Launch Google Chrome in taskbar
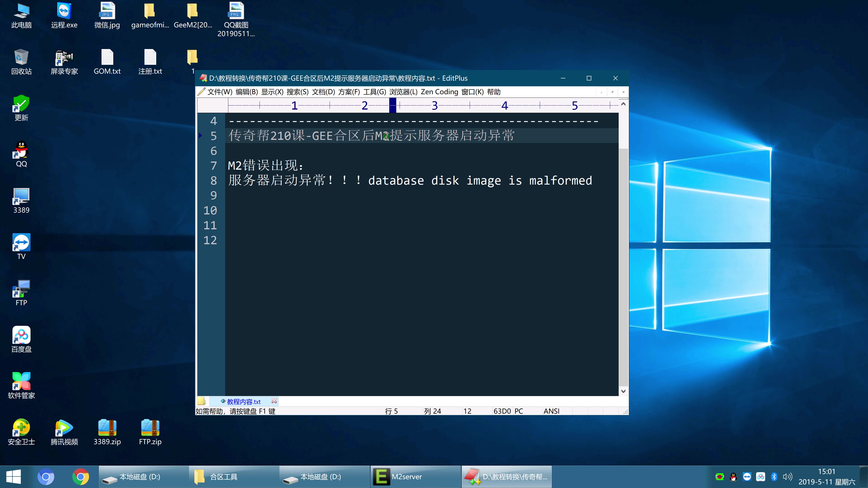This screenshot has width=868, height=488. [x=80, y=477]
